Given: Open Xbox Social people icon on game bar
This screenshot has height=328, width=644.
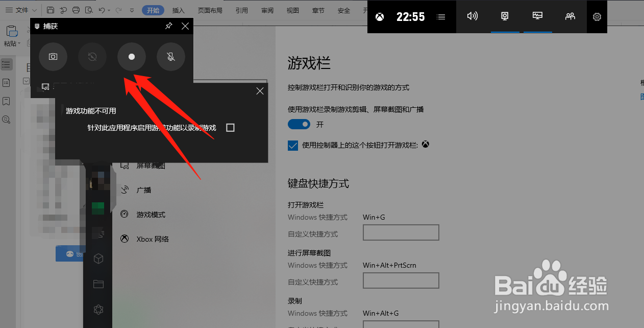Looking at the screenshot, I should coord(570,16).
